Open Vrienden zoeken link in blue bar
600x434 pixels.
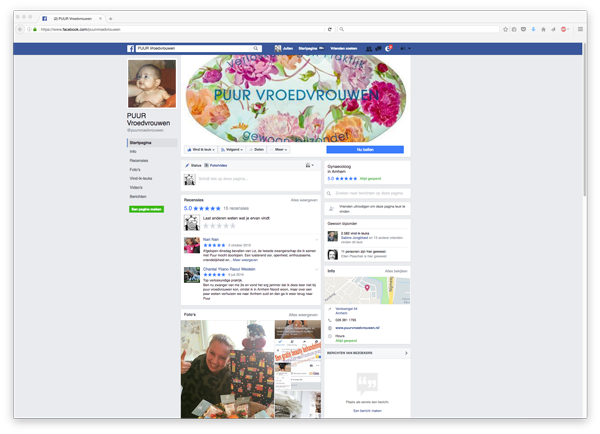coord(344,49)
